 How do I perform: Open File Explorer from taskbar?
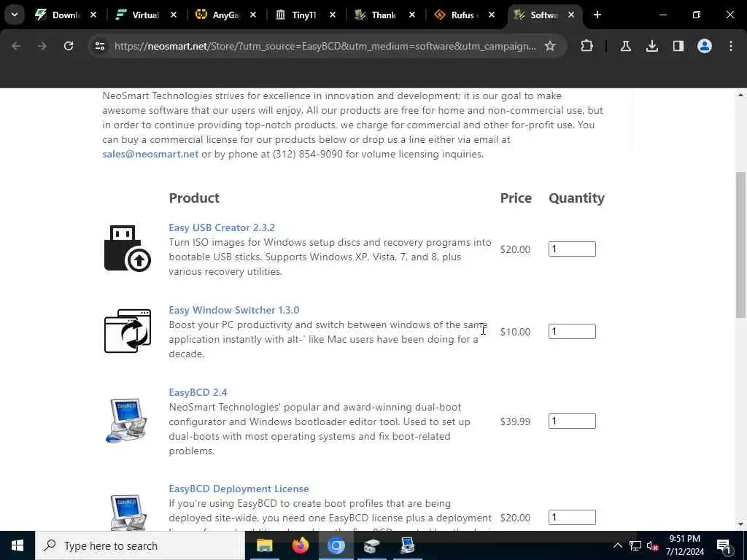click(x=264, y=545)
